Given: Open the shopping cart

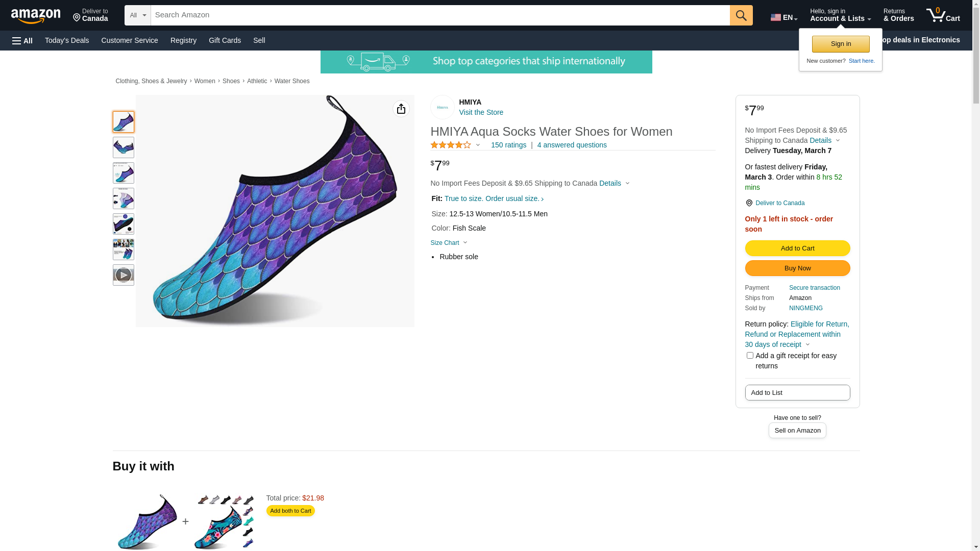Looking at the screenshot, I should [943, 15].
